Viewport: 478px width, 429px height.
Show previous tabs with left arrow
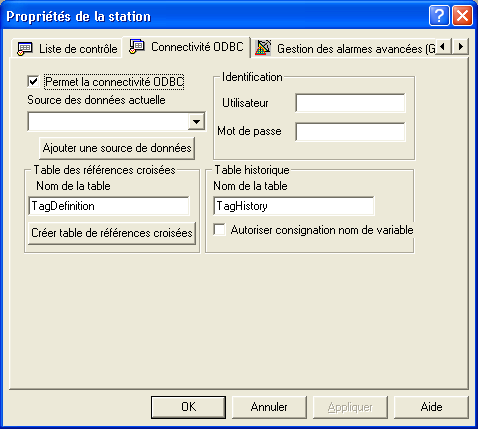point(443,46)
